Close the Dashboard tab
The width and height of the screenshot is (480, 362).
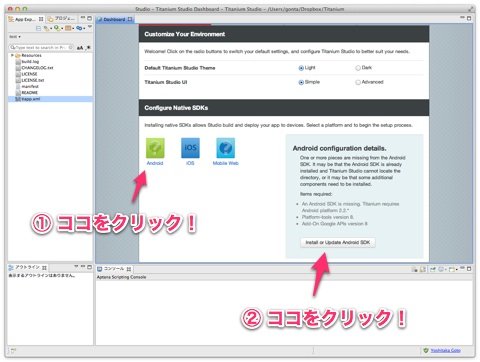130,19
